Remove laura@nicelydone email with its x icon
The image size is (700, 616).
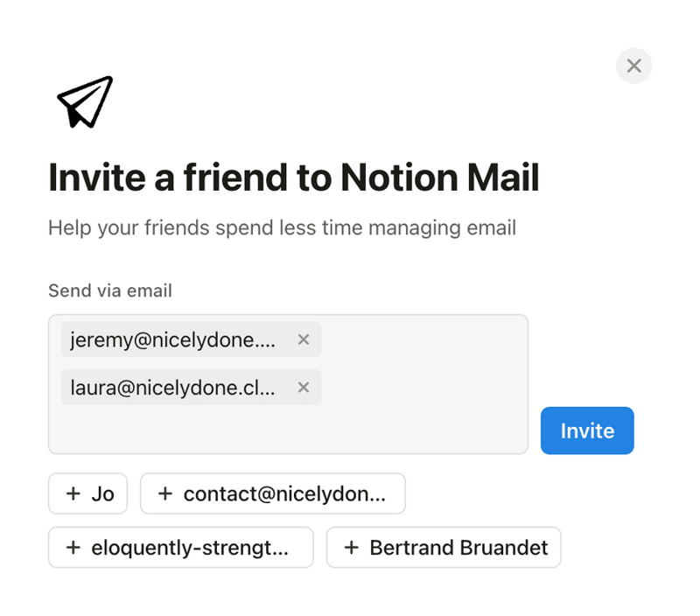pos(304,388)
